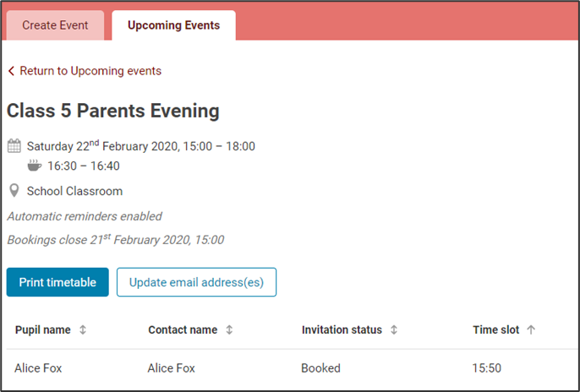Click the back chevron before Return link

pos(11,71)
